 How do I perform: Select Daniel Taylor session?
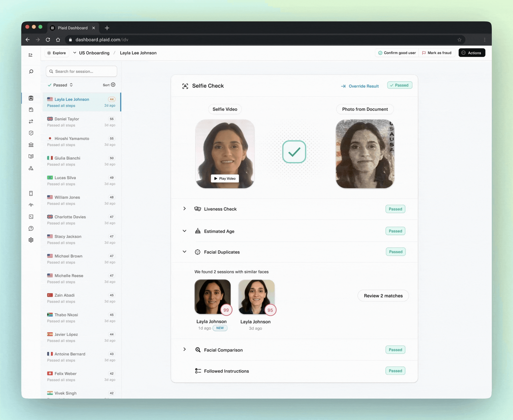(x=82, y=122)
